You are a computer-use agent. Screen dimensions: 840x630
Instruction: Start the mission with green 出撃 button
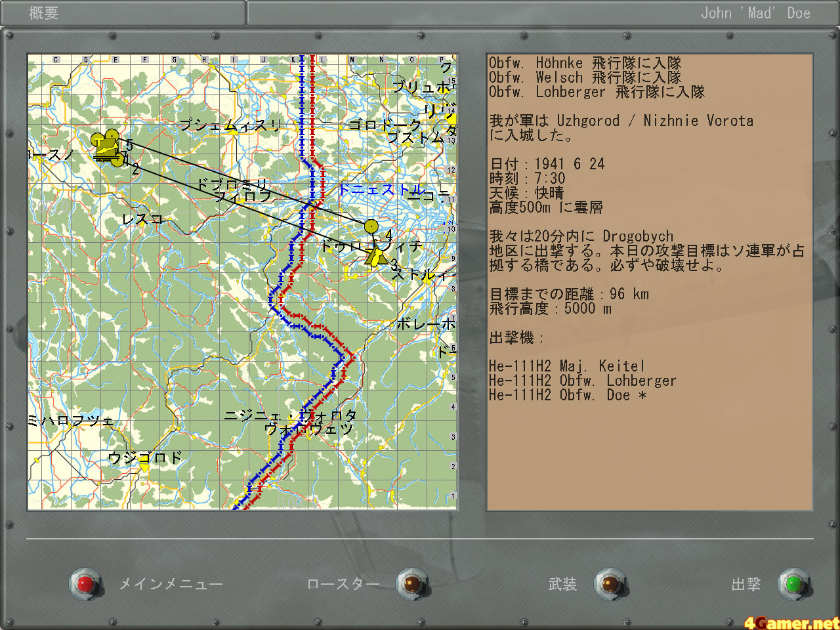[794, 583]
